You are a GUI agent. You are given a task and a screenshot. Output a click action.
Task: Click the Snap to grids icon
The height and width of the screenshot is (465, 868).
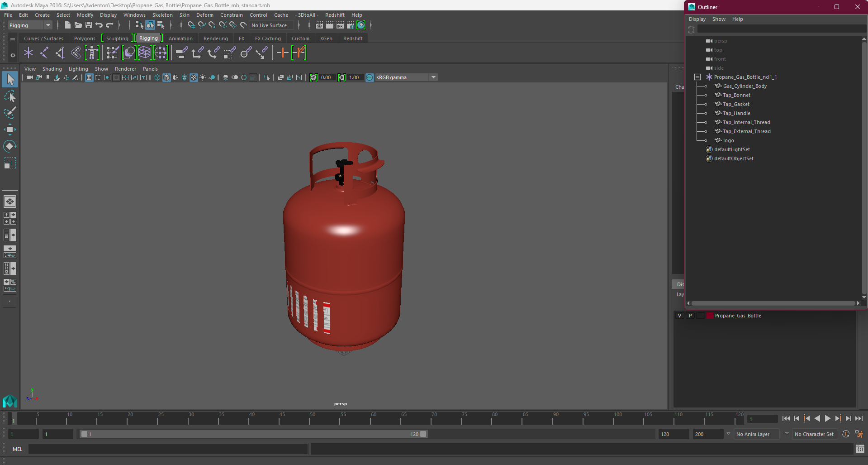click(191, 25)
